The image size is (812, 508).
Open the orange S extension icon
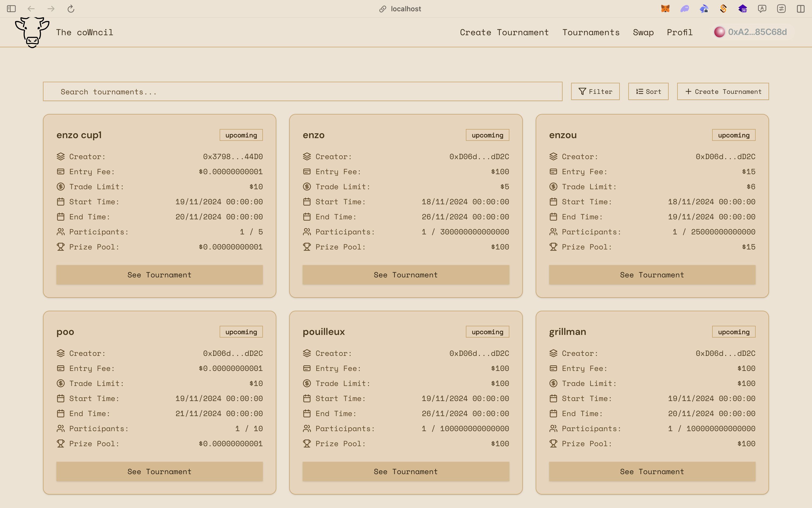coord(723,9)
